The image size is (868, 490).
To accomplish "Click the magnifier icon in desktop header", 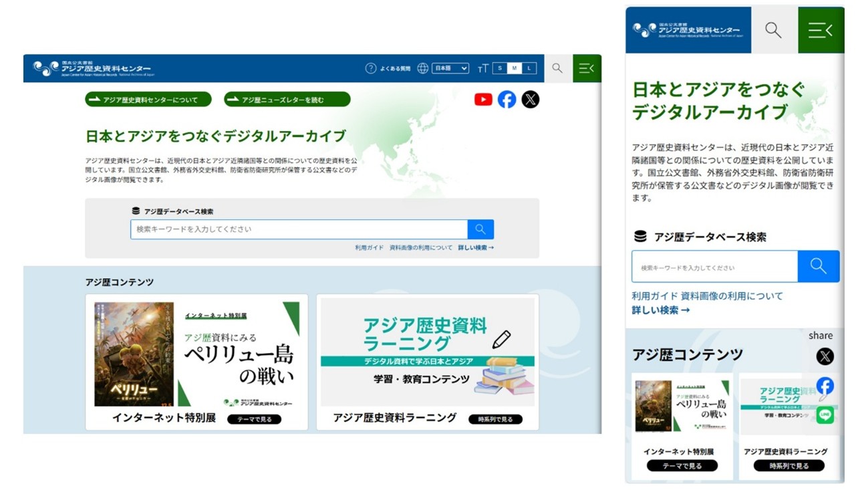I will pos(557,68).
